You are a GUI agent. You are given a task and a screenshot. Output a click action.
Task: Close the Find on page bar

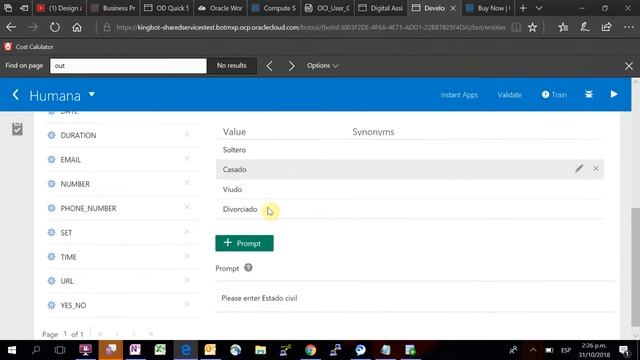coord(629,66)
